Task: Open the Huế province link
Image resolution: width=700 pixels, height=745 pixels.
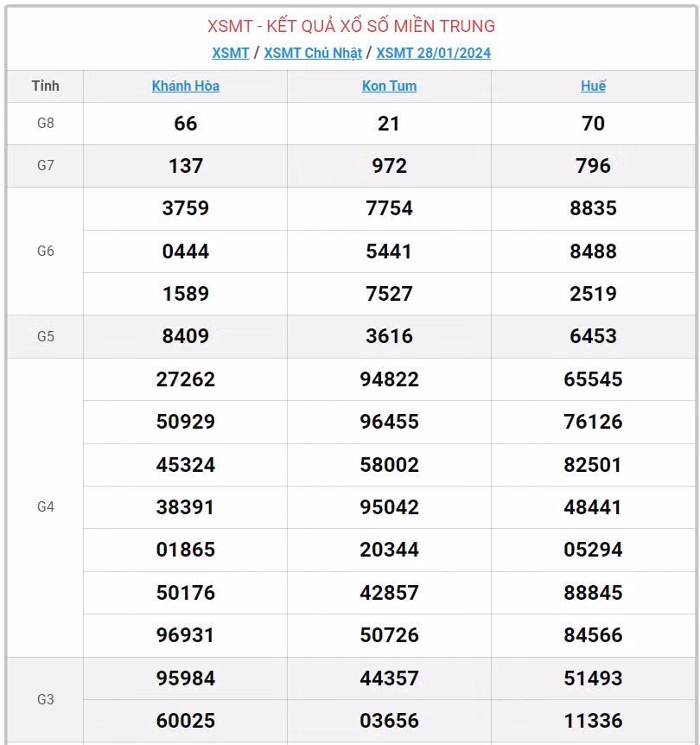Action: coord(593,86)
